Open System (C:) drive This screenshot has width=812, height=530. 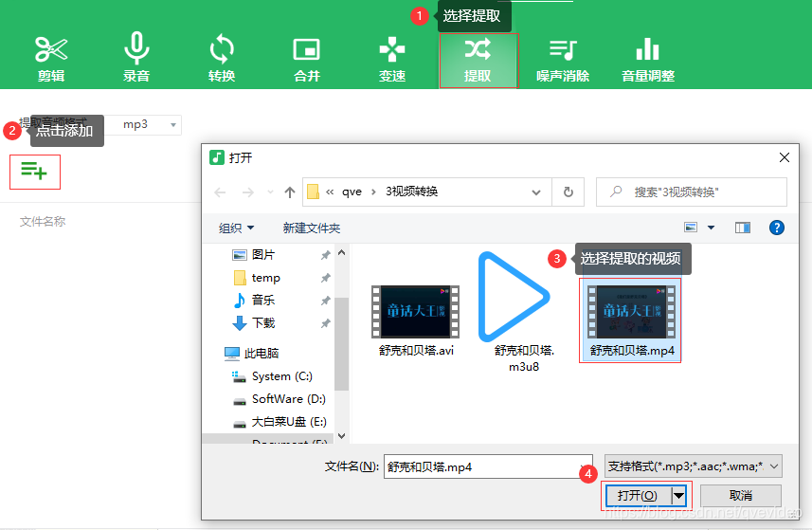(x=281, y=376)
